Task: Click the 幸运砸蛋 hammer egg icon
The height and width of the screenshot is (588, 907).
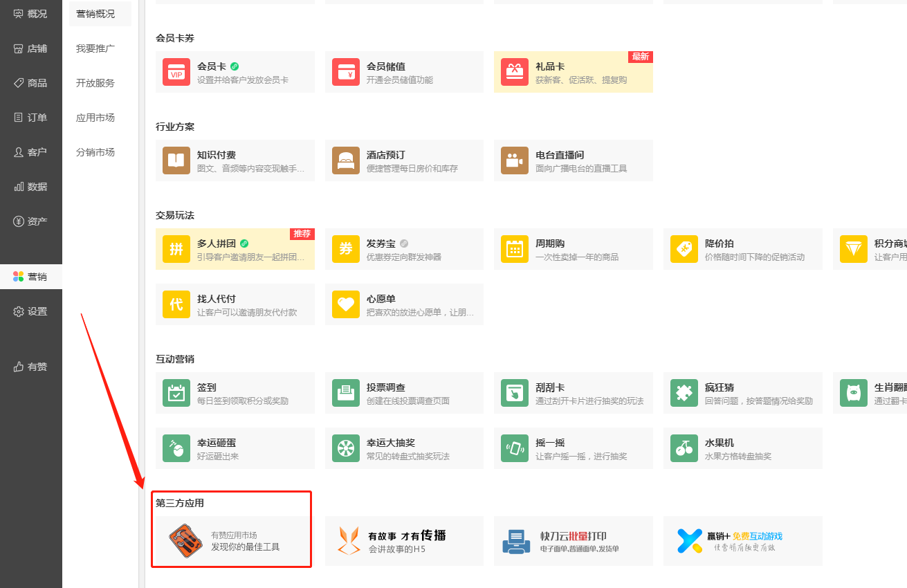Action: [x=176, y=448]
